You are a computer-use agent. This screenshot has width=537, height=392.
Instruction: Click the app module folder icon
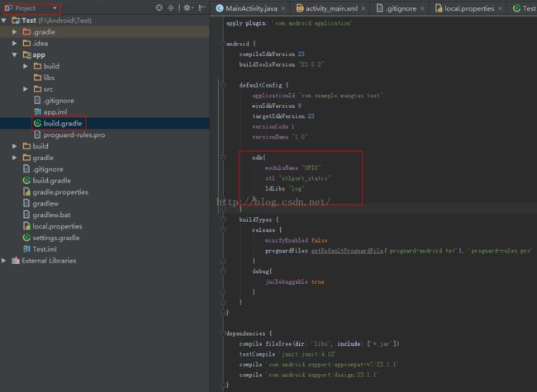coord(26,54)
